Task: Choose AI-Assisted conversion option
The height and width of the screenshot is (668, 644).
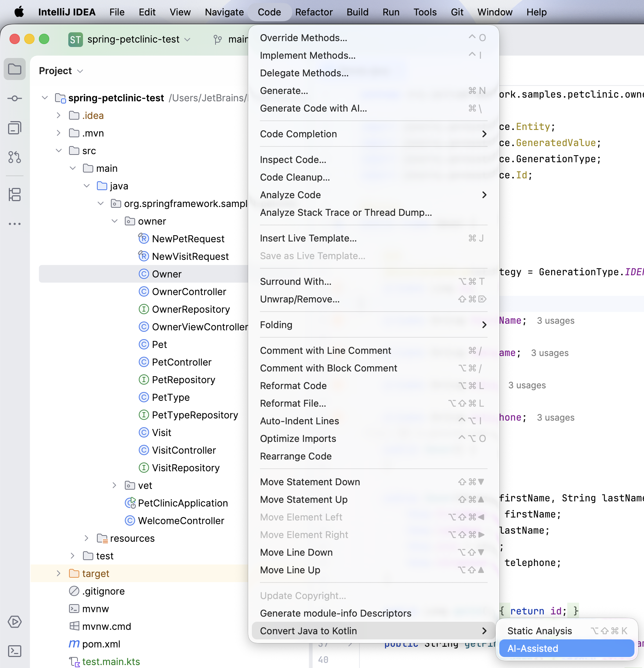Action: [567, 649]
